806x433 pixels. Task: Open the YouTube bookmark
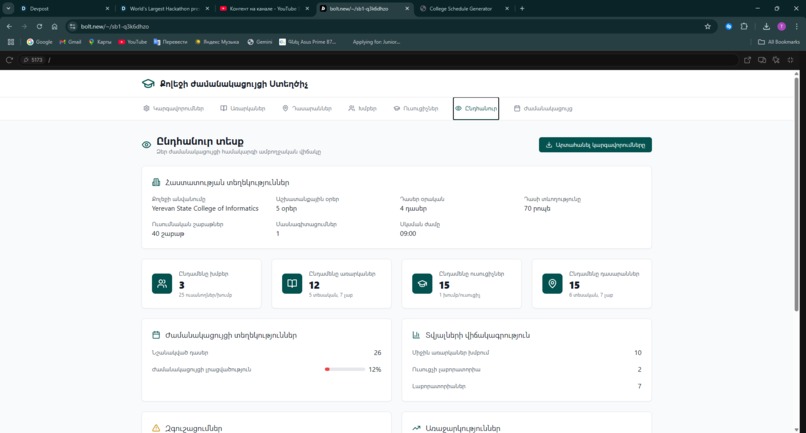pos(133,42)
